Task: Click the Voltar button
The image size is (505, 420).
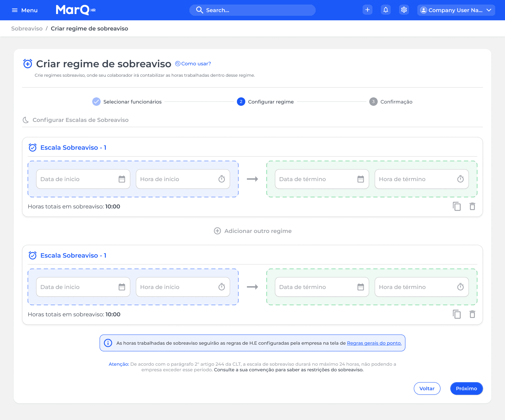Action: (x=427, y=388)
